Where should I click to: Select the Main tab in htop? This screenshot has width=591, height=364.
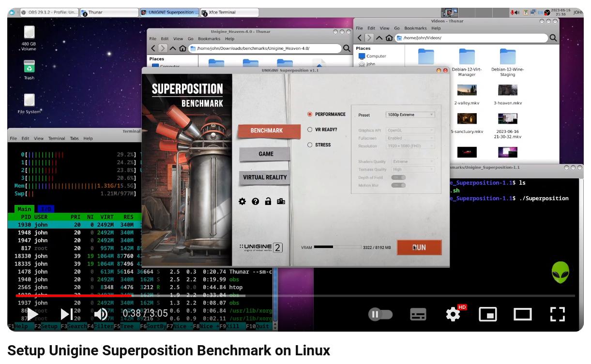(x=24, y=209)
